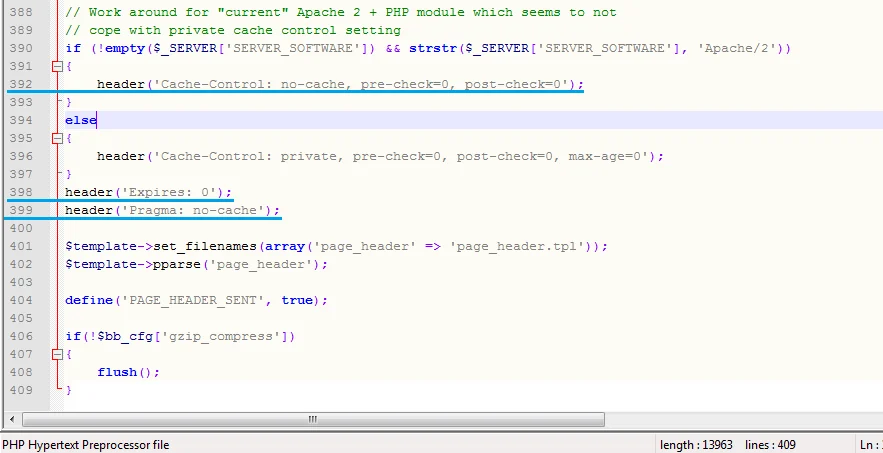Click the 'PHP Hypertext Preprocessor file' status field
Screen dimensions: 883x453
click(86, 445)
